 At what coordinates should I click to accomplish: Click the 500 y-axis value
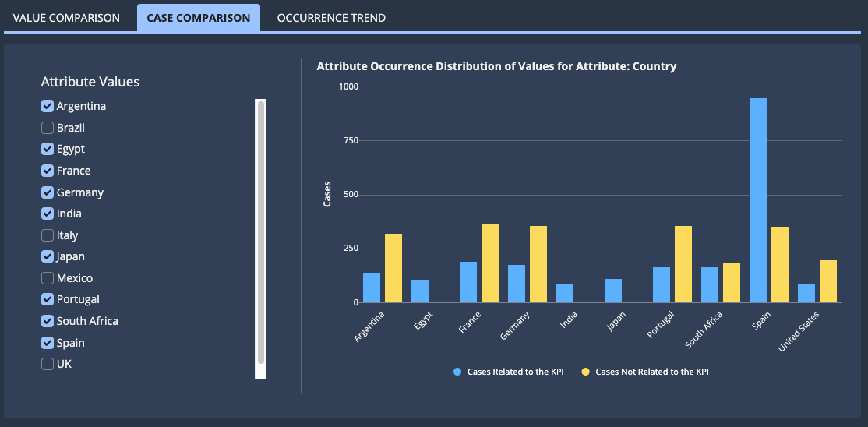click(351, 195)
